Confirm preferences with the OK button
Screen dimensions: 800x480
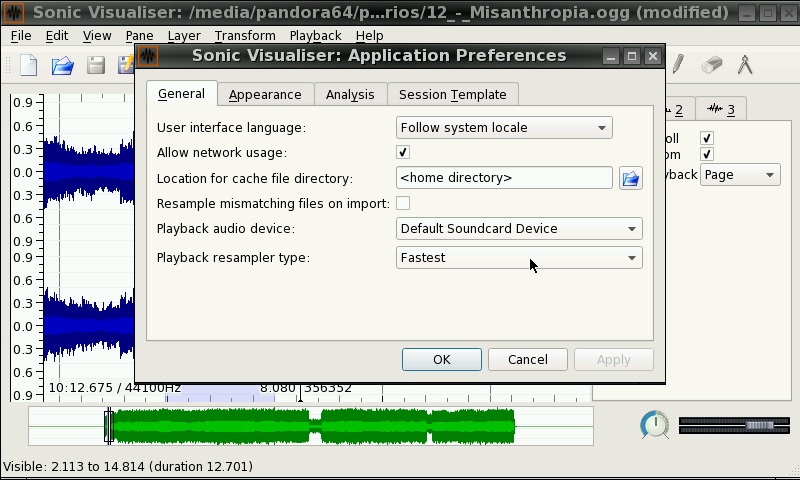[442, 360]
